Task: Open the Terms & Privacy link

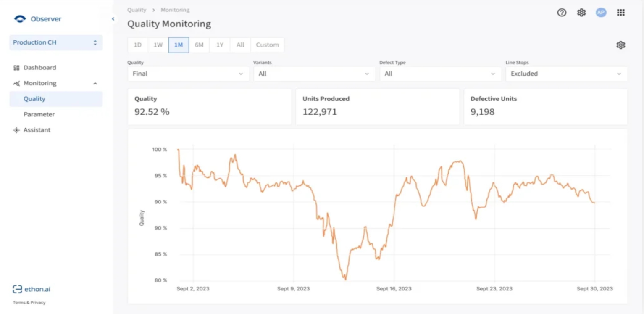Action: click(29, 303)
